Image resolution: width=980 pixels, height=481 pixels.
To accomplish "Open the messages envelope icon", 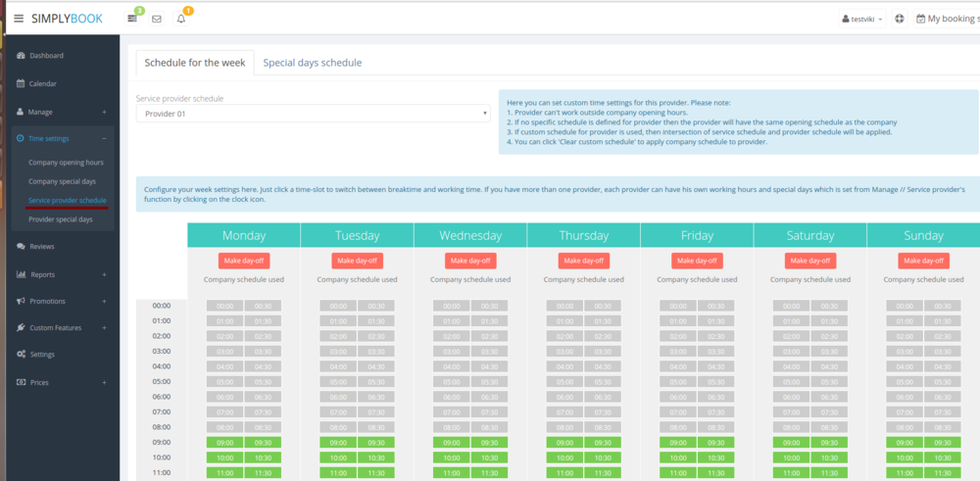I will click(157, 19).
